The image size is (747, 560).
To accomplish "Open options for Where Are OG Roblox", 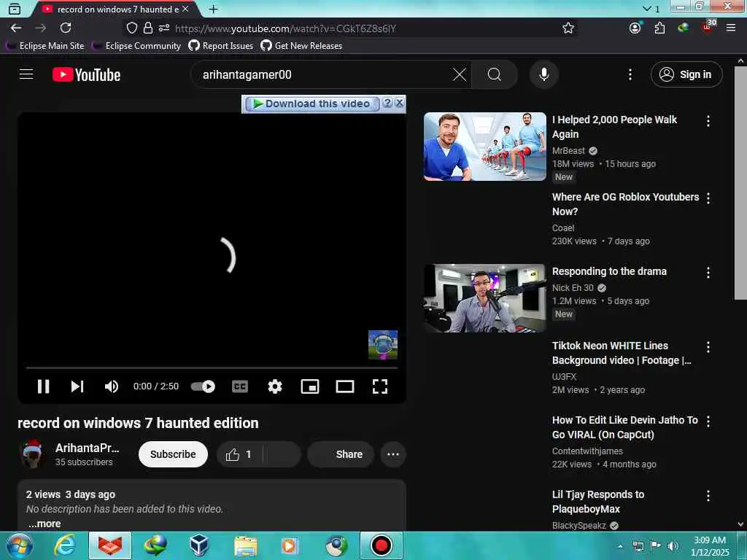I will (x=708, y=198).
